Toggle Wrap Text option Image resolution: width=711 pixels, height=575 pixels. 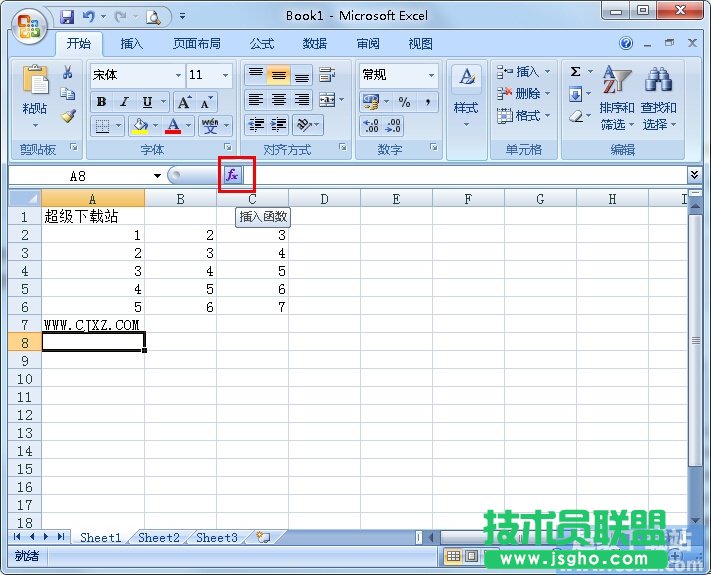point(327,74)
